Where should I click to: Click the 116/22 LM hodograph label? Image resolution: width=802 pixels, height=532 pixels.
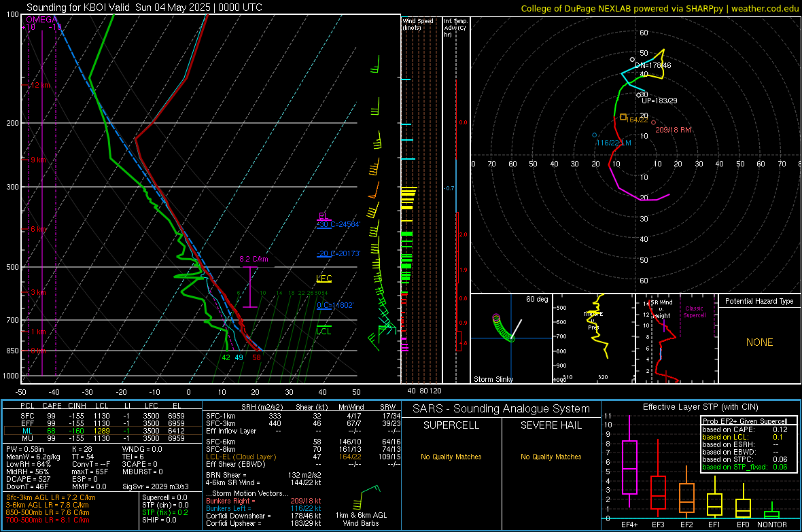click(613, 143)
